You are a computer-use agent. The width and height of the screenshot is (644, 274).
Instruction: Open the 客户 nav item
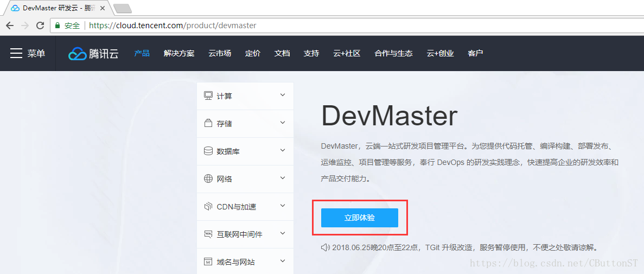pos(475,53)
